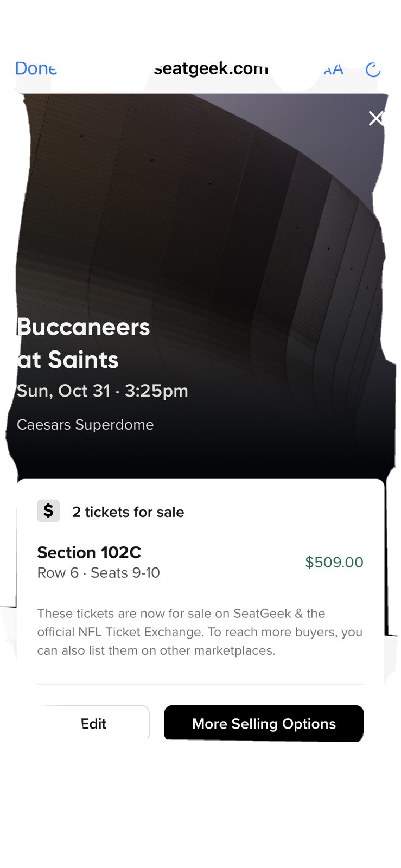Click the Buccaneers line of the event title
This screenshot has height=868, width=401.
click(x=84, y=327)
